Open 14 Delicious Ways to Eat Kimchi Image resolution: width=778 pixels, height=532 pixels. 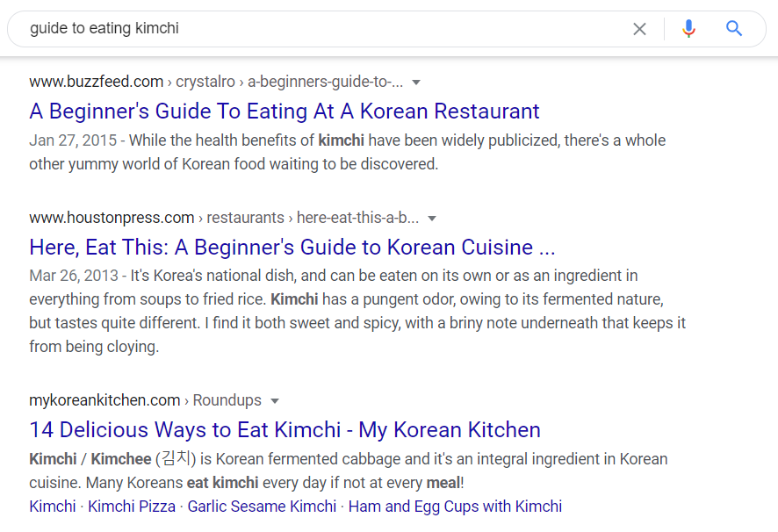(285, 429)
